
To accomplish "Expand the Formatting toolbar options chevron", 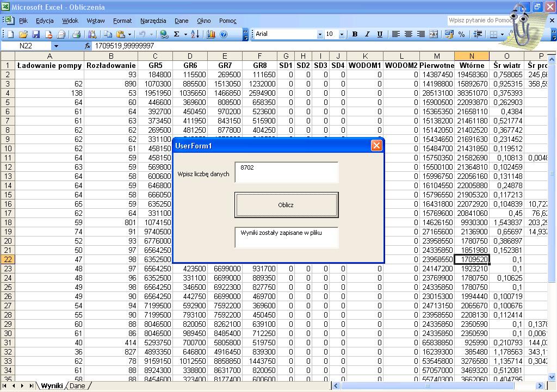I will coord(554,34).
